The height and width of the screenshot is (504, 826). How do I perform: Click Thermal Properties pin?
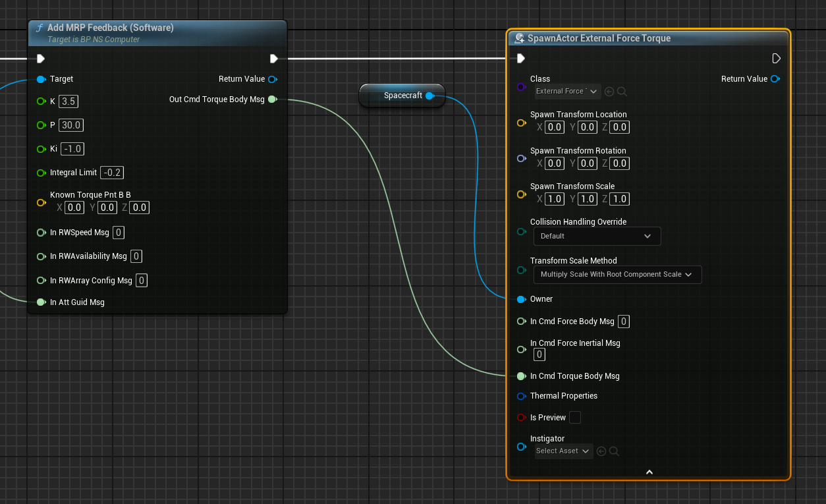pyautogui.click(x=522, y=396)
